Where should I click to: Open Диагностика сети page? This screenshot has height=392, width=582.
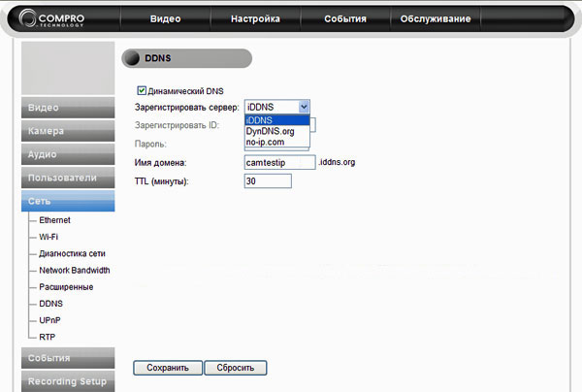pyautogui.click(x=72, y=253)
